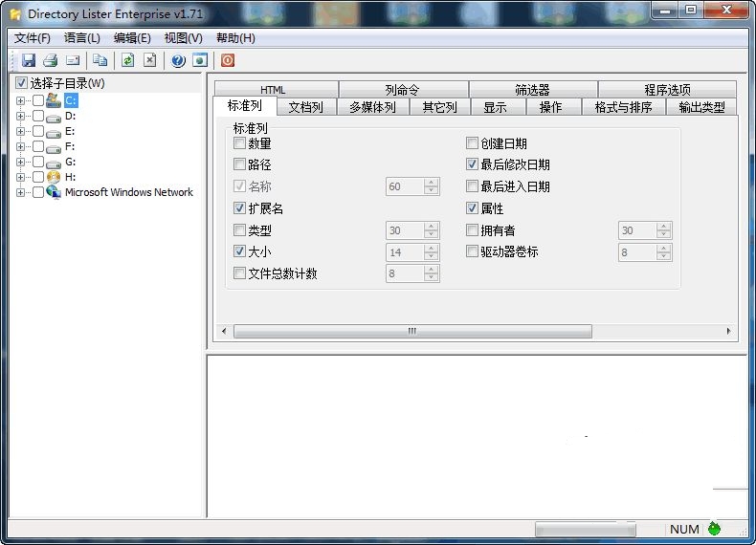The image size is (756, 545).
Task: Uncheck the 扩展名 column checkbox
Action: 239,208
